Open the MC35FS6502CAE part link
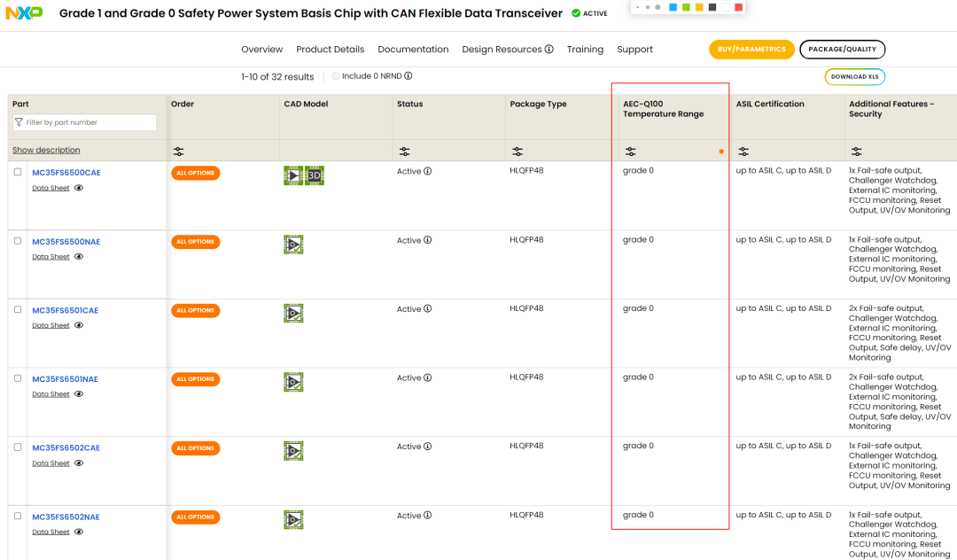 click(66, 447)
